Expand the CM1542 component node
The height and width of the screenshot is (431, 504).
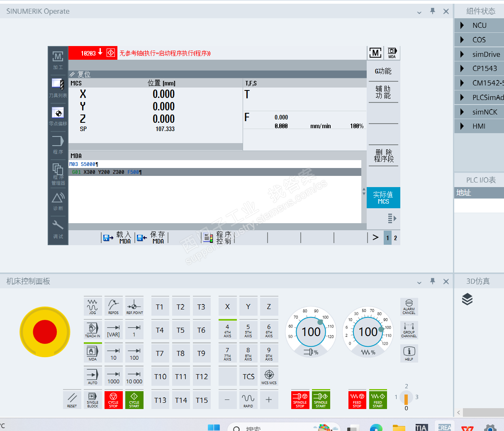click(x=462, y=83)
